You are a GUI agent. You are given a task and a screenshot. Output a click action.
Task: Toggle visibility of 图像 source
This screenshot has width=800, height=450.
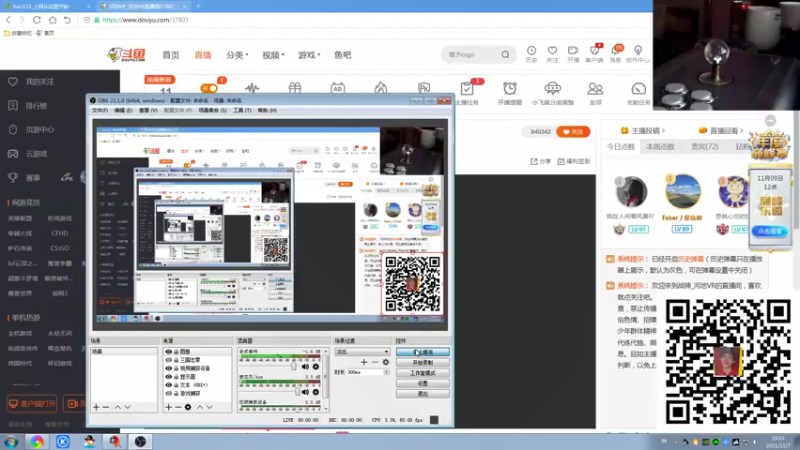pyautogui.click(x=168, y=352)
